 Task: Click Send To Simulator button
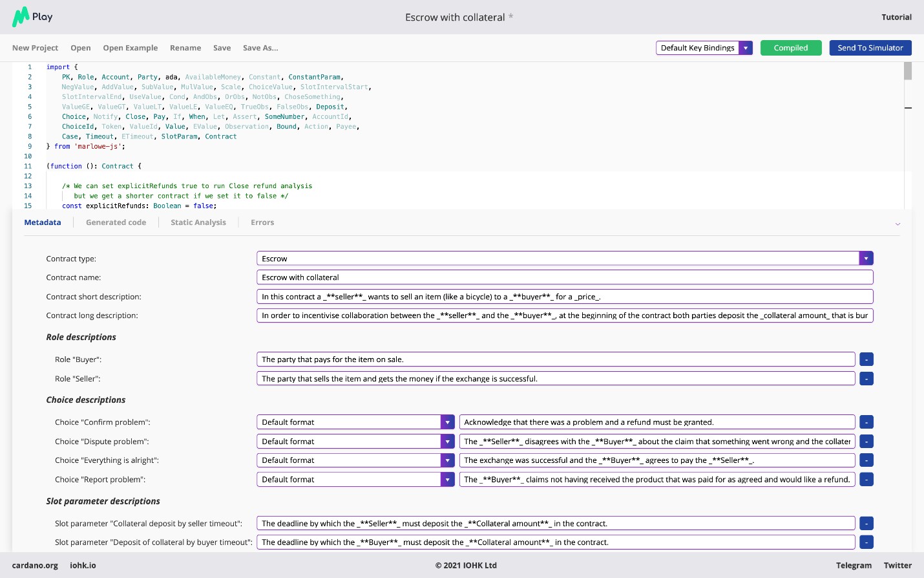pos(870,48)
